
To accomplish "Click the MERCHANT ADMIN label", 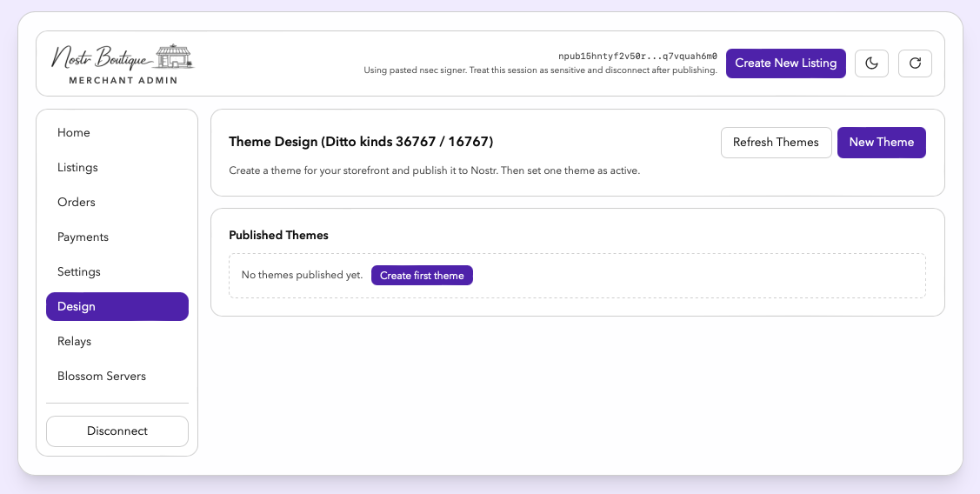I will click(123, 80).
